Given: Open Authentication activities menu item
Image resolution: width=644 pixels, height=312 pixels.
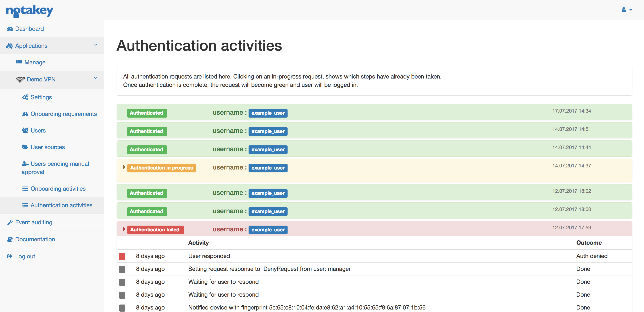Looking at the screenshot, I should [61, 205].
